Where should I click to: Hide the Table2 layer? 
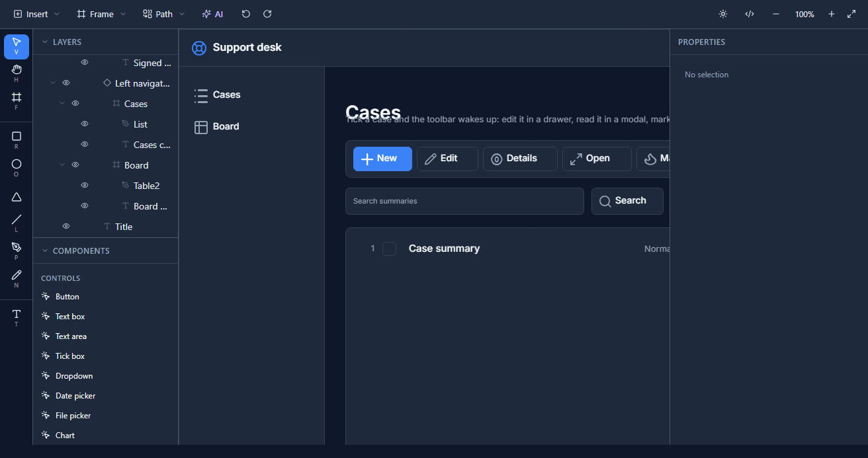pyautogui.click(x=85, y=185)
